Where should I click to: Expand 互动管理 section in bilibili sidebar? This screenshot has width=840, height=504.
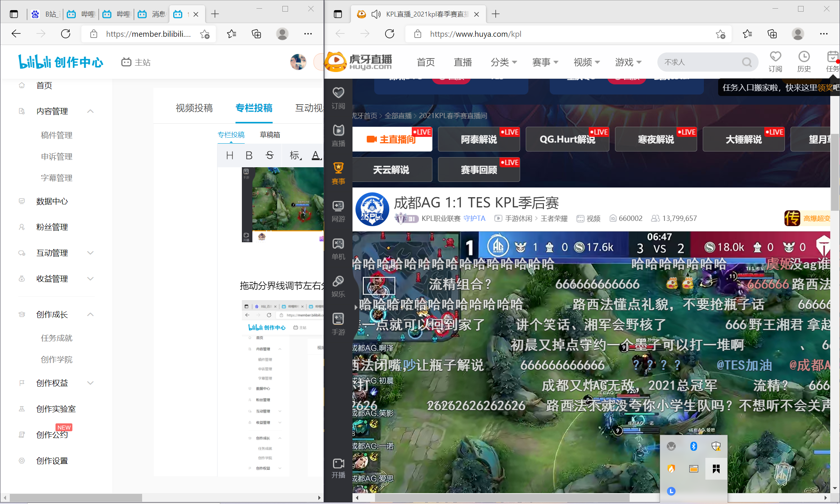[x=90, y=253]
